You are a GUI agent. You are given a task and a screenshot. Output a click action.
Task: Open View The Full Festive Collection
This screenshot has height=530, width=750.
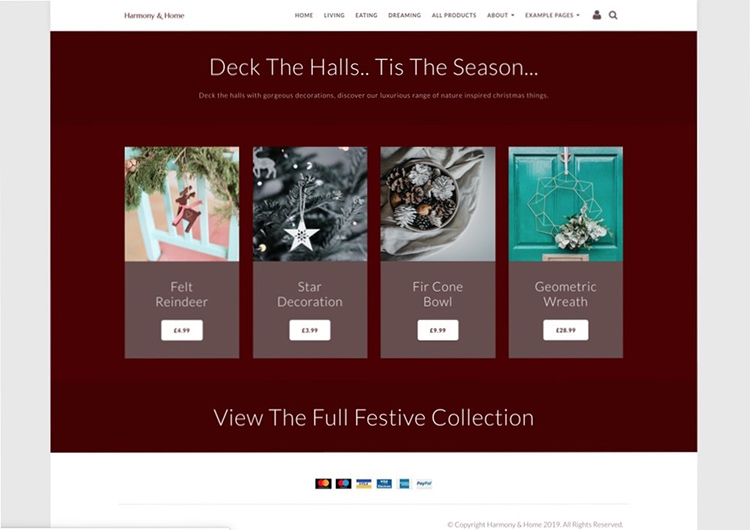374,418
